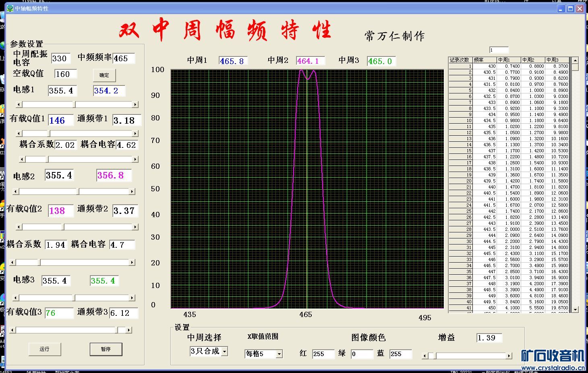588x373 pixels.
Task: Click right arrow of 增益 slider
Action: [509, 356]
